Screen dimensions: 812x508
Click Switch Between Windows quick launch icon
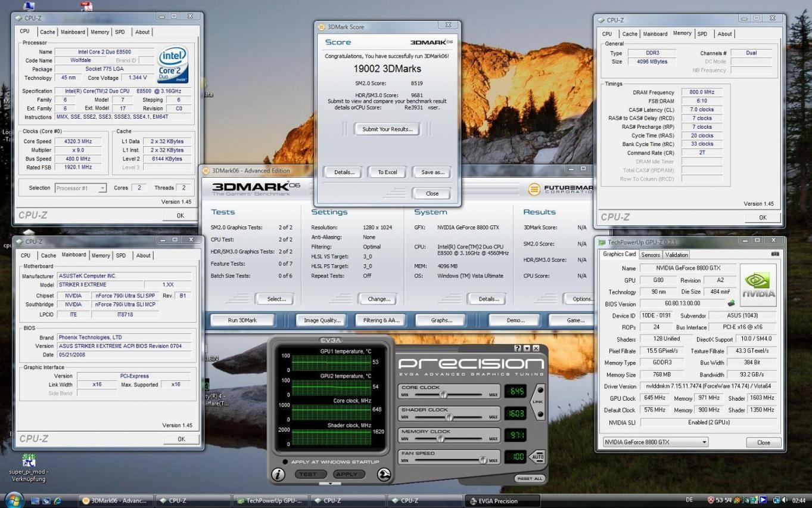coord(46,501)
